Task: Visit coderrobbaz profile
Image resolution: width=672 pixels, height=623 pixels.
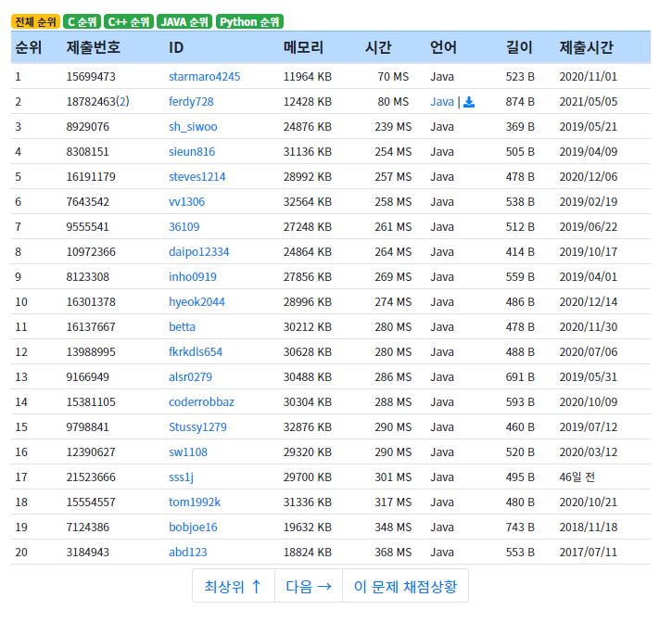Action: [201, 402]
